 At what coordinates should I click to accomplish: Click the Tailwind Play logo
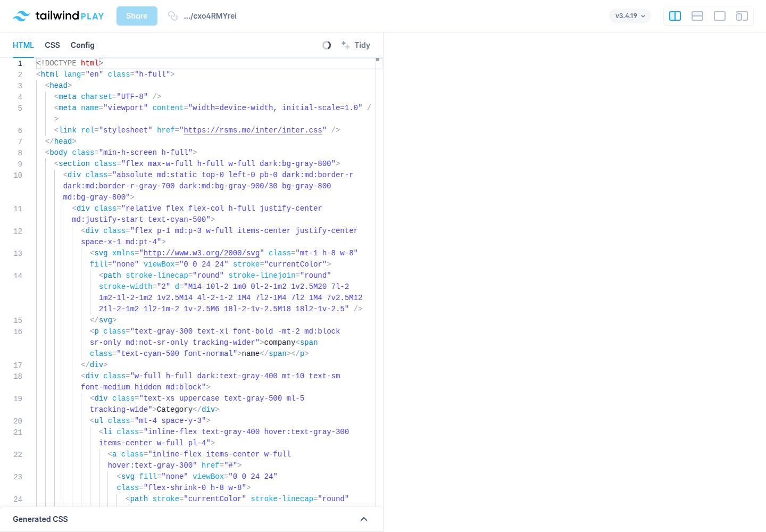pyautogui.click(x=58, y=16)
